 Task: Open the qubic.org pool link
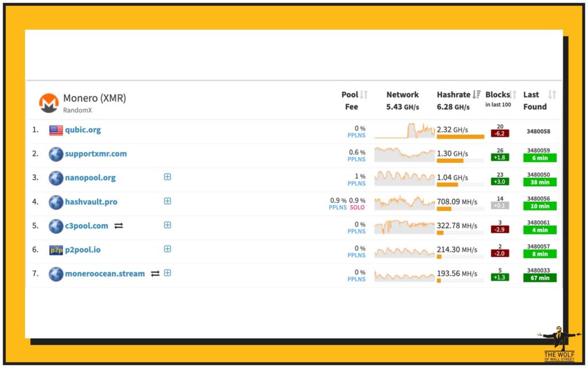83,130
